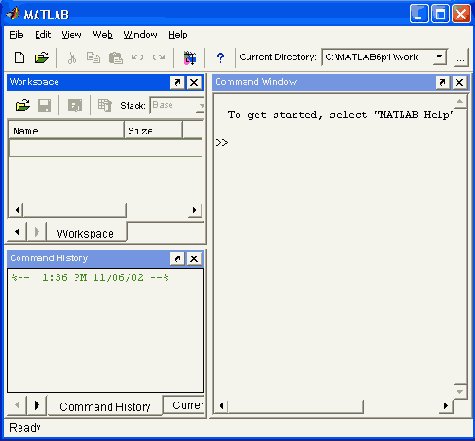475x441 pixels.
Task: Expand Current Directory dropdown arrow
Action: 440,57
